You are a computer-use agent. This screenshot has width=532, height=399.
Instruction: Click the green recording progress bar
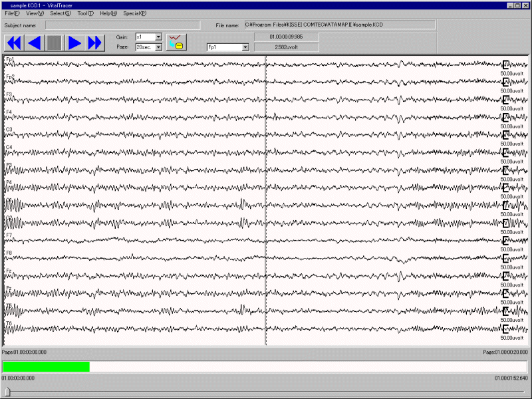pos(46,366)
